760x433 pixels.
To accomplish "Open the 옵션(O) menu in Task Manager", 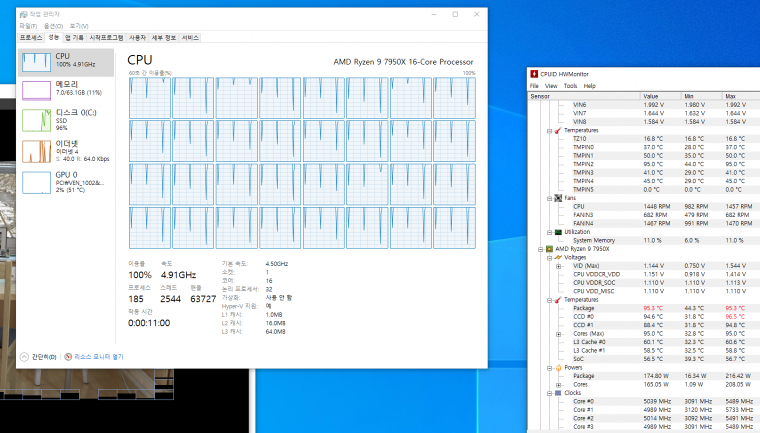I will point(53,26).
